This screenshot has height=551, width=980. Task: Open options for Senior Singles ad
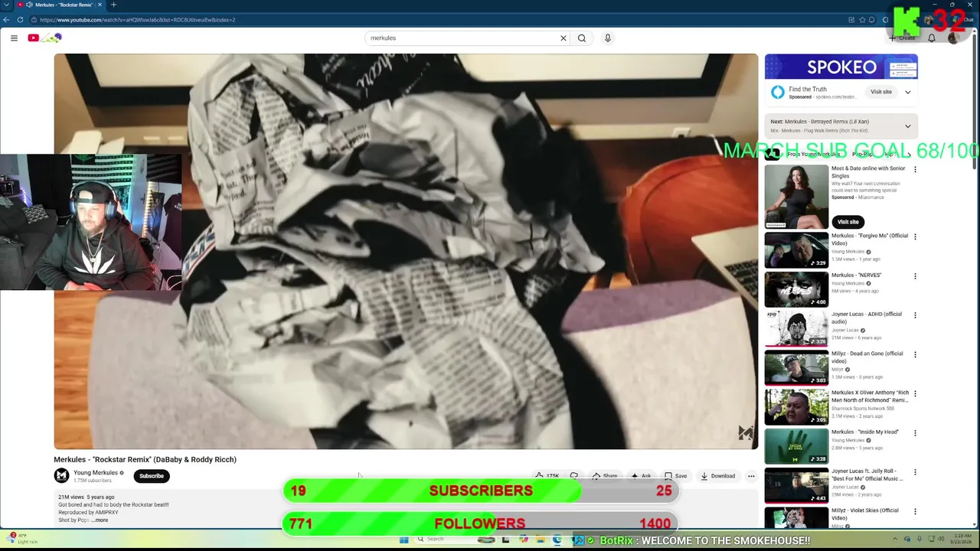point(915,169)
